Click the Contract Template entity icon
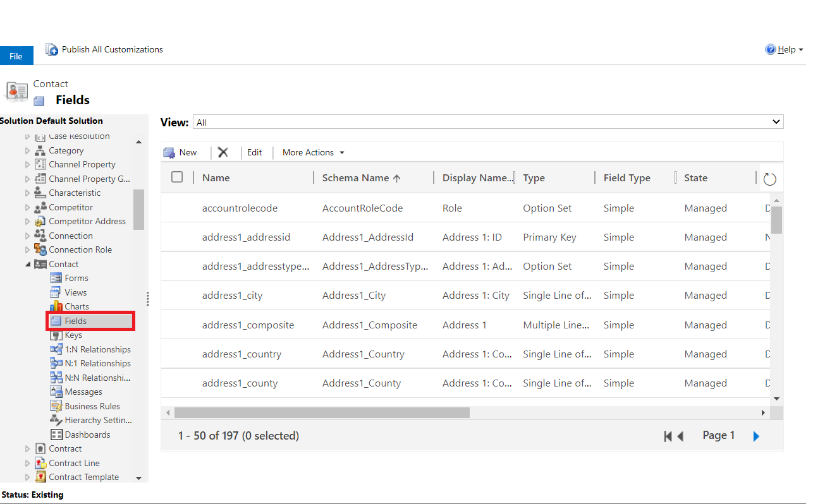The height and width of the screenshot is (504, 813). click(x=40, y=477)
